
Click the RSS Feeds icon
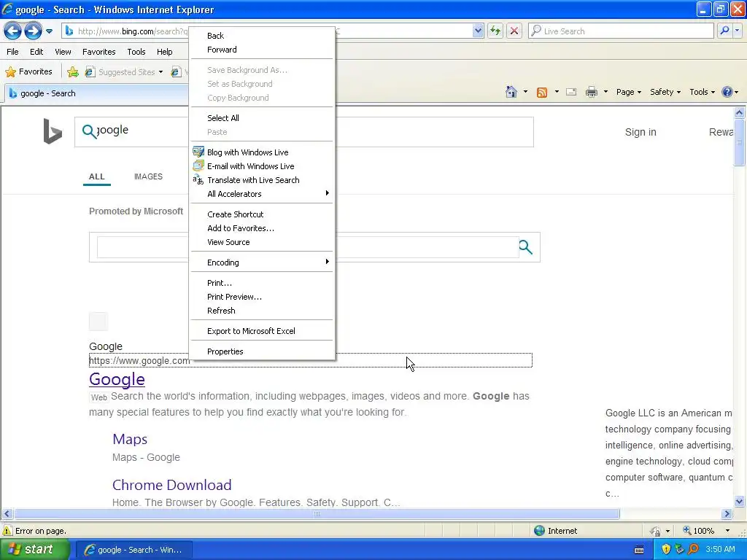(x=542, y=92)
